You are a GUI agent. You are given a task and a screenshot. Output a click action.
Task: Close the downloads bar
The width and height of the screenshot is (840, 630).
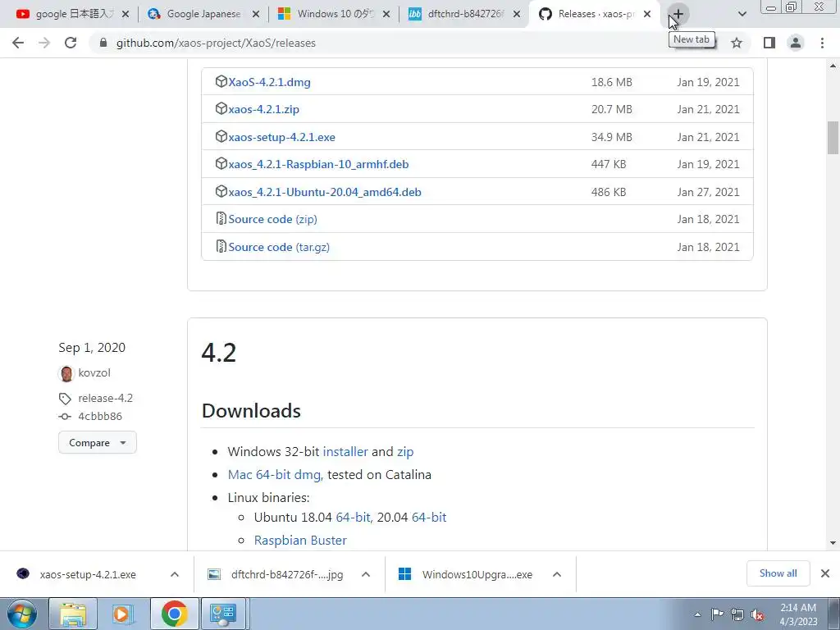point(825,573)
